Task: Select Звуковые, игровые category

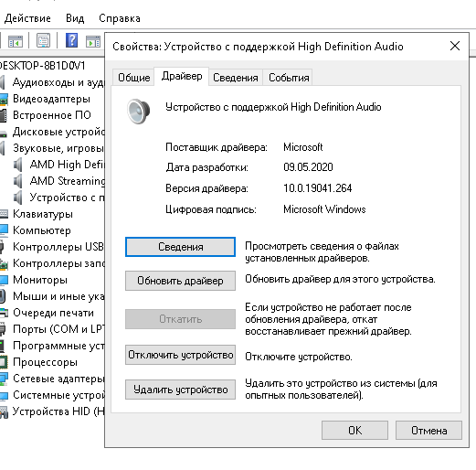Action: click(x=58, y=148)
